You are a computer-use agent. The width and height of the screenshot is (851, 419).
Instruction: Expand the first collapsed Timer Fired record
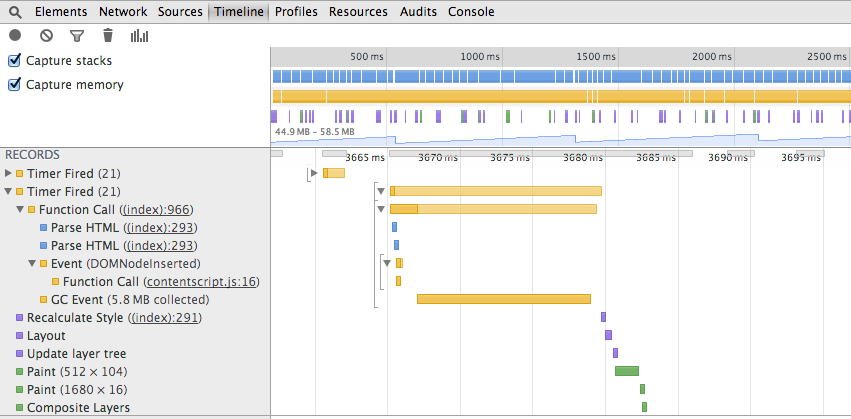coord(9,174)
